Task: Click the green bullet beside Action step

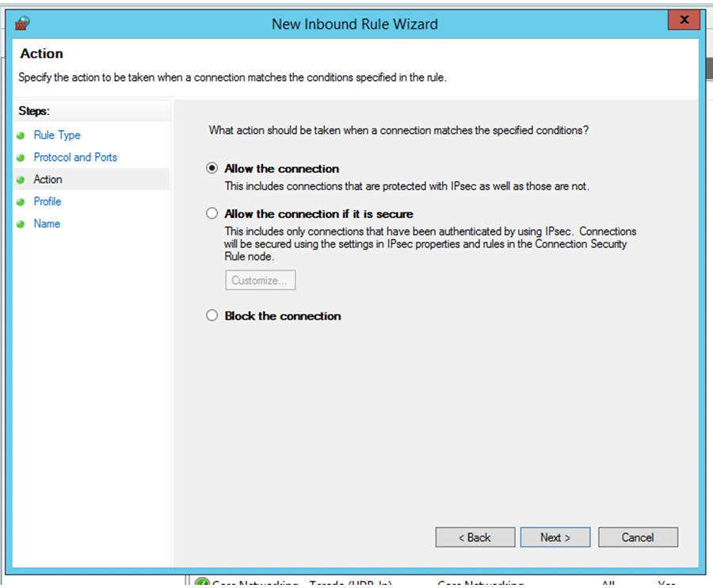Action: 21,180
